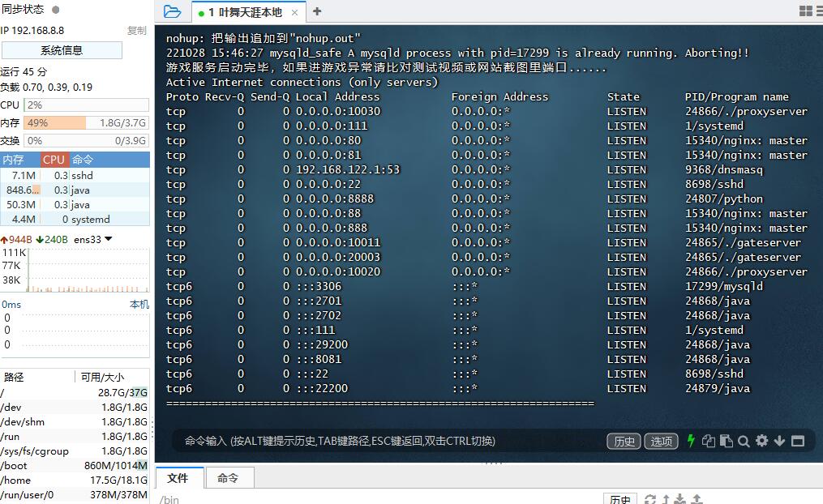Go to parent directory up arrow icon
Screen dimensions: 823x504
coord(666,499)
